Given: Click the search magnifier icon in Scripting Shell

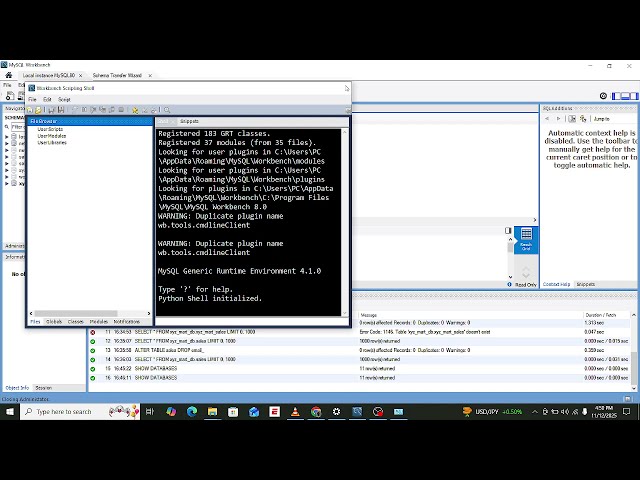Looking at the screenshot, I should tap(167, 110).
